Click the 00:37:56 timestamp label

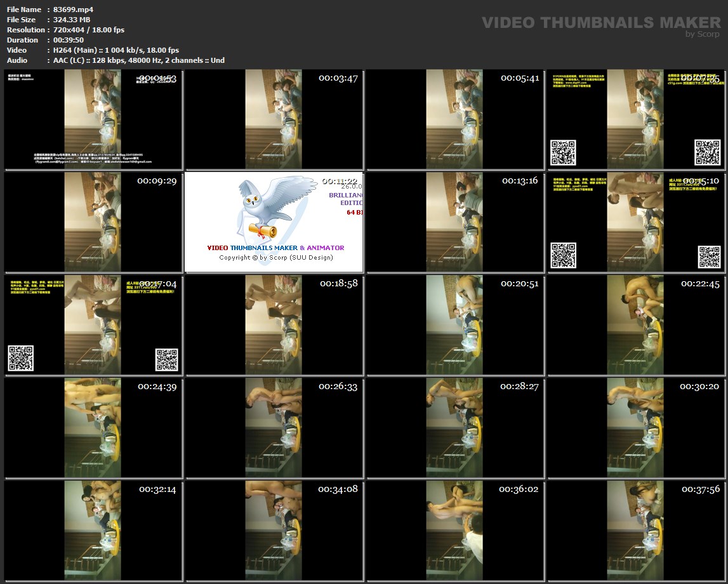[700, 489]
